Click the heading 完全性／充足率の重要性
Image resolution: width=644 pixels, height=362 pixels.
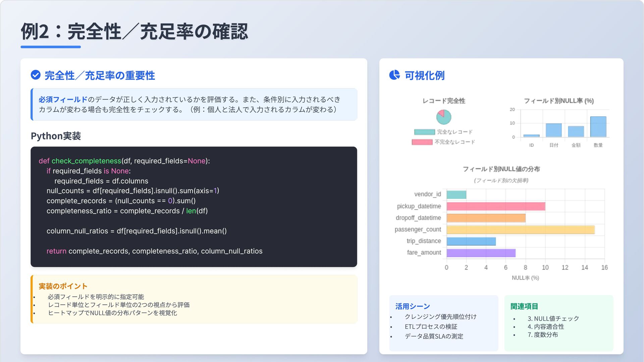[x=100, y=75]
